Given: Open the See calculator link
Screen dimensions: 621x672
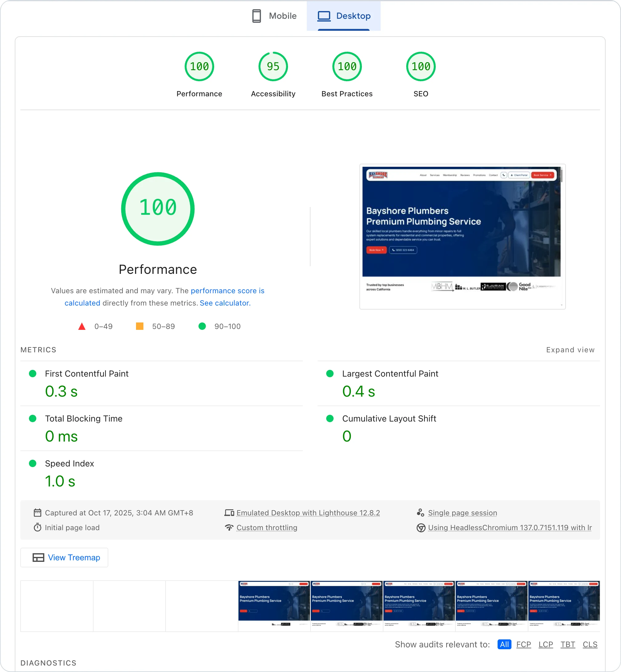Looking at the screenshot, I should [225, 303].
